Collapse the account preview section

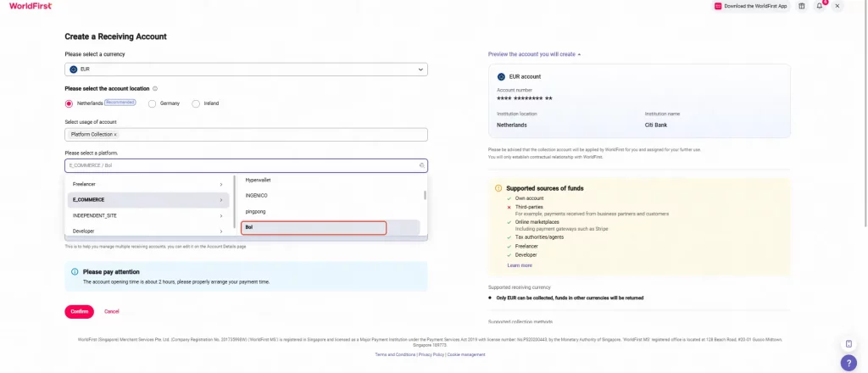534,54
